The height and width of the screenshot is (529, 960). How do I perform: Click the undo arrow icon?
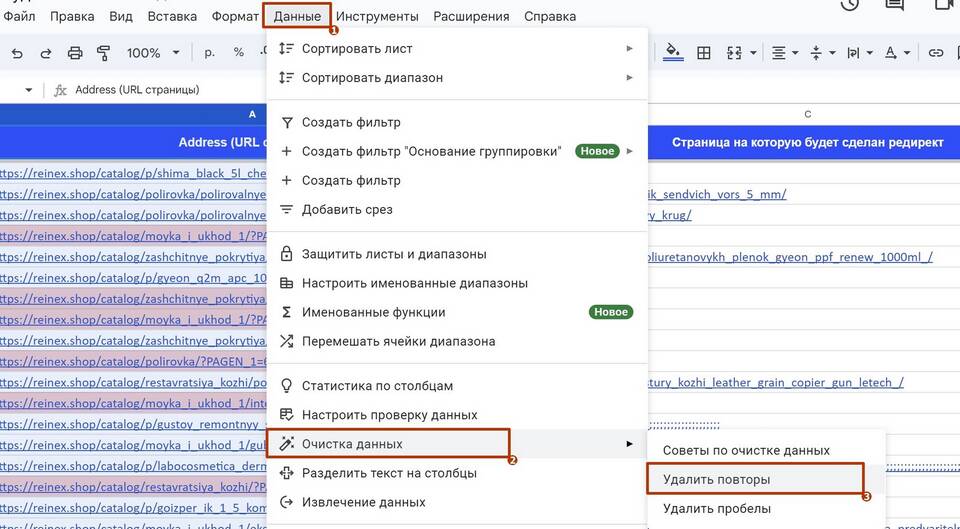pyautogui.click(x=17, y=53)
